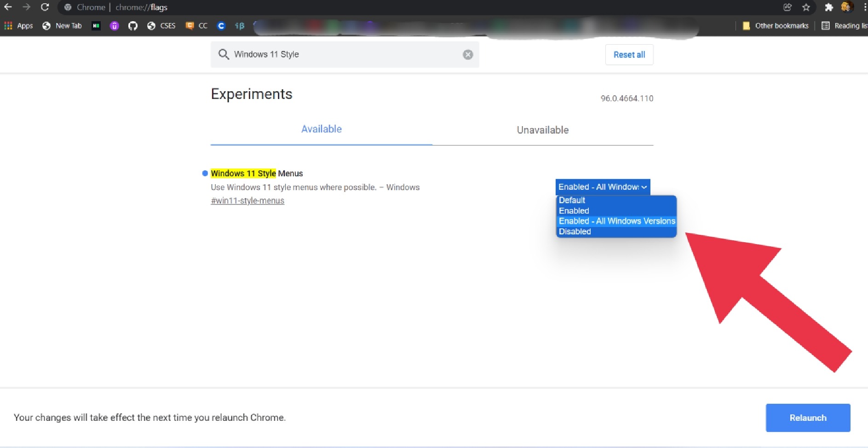
Task: Open the Reading list
Action: pyautogui.click(x=845, y=26)
